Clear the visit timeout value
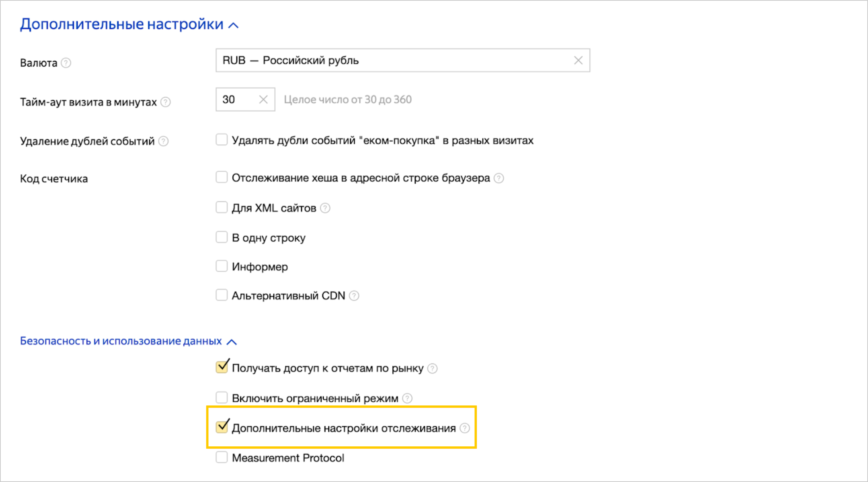The width and height of the screenshot is (868, 482). click(x=263, y=100)
